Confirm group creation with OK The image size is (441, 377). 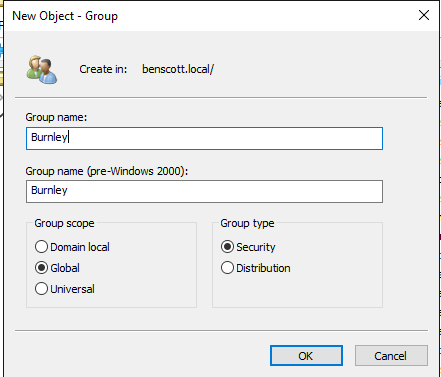[x=306, y=356]
